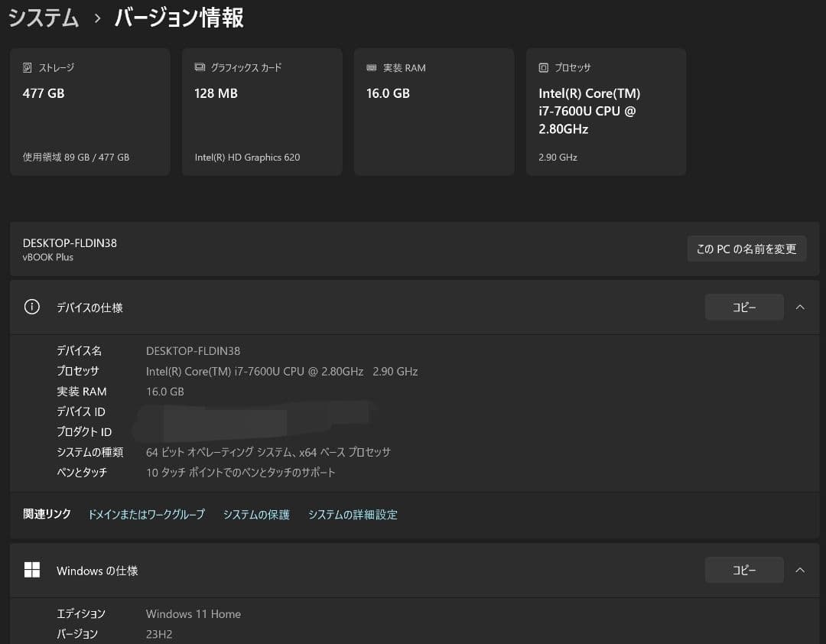Click Intel(R) HD Graphics 620 text
The height and width of the screenshot is (644, 826).
[247, 157]
